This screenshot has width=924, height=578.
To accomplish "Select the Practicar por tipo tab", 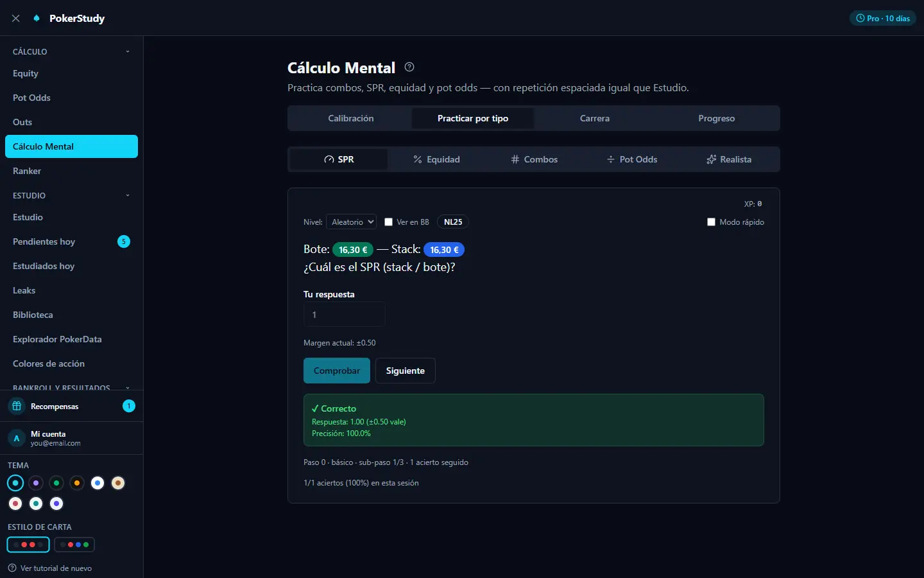I will click(473, 118).
